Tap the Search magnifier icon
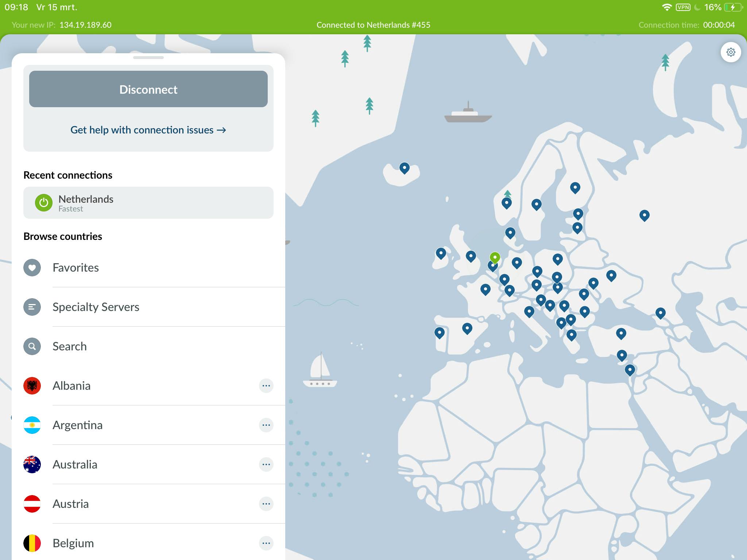747x560 pixels. [32, 346]
